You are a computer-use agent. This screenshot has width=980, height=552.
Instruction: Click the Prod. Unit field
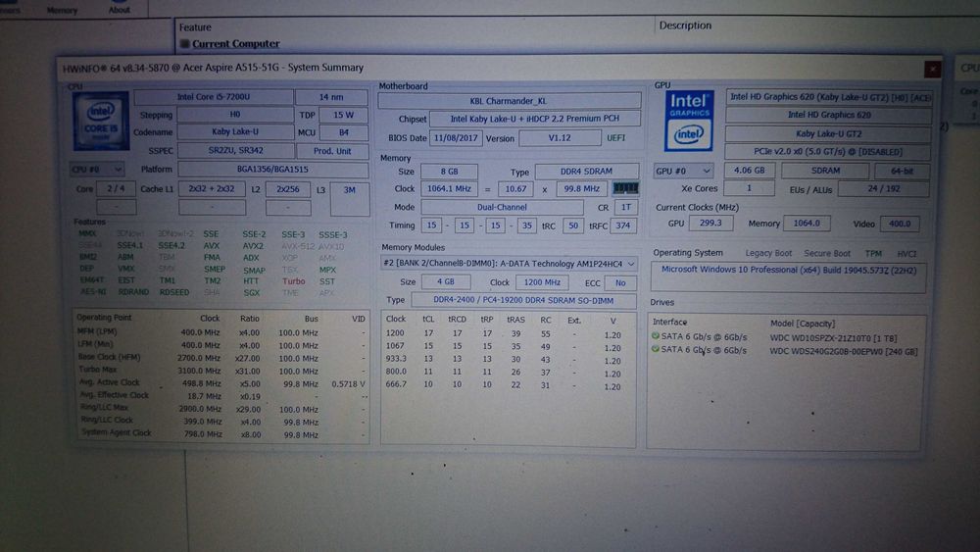(332, 151)
